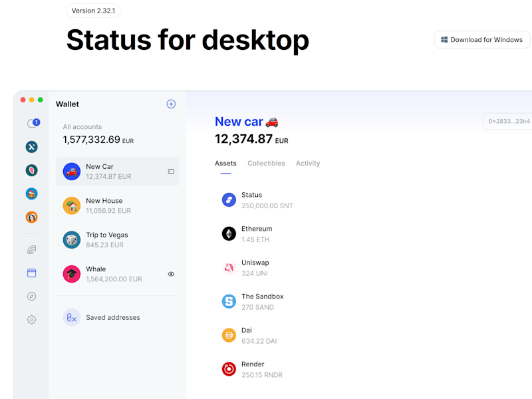Click the 845.23 EUR Vegas balance
532x399 pixels.
104,245
